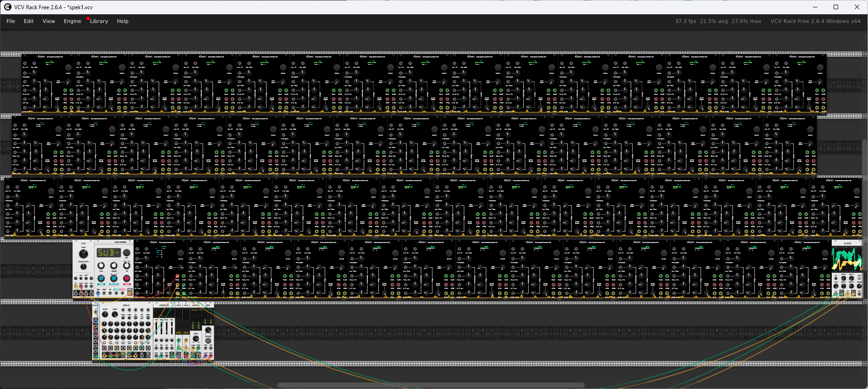Click the SCOPE module THRES knob
The image size is (868, 389).
click(859, 286)
